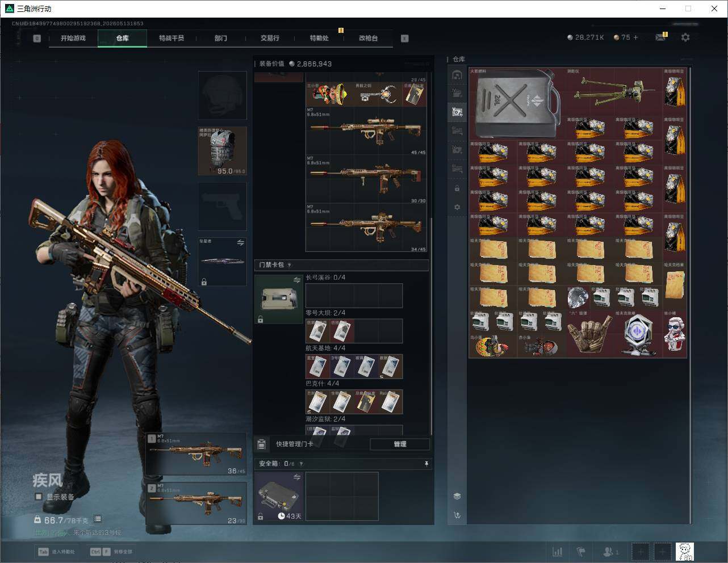
Task: Click the Tab 进入特勤处 shortcut hint
Action: point(57,552)
